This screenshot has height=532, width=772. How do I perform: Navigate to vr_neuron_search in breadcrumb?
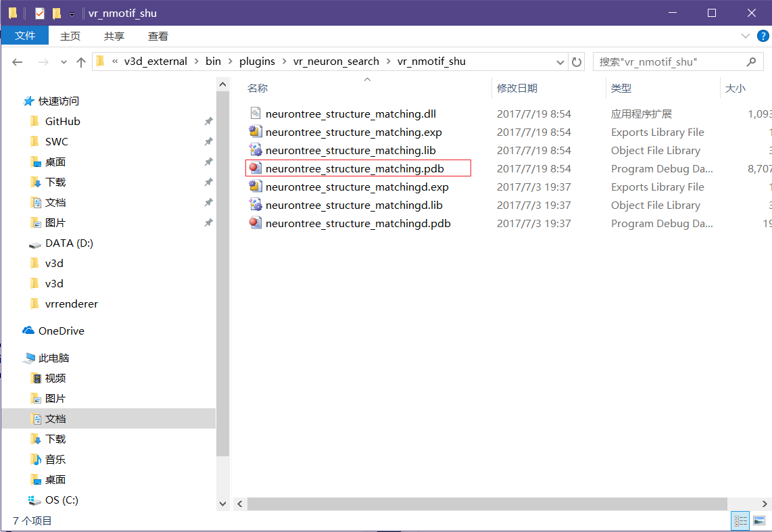click(x=336, y=62)
